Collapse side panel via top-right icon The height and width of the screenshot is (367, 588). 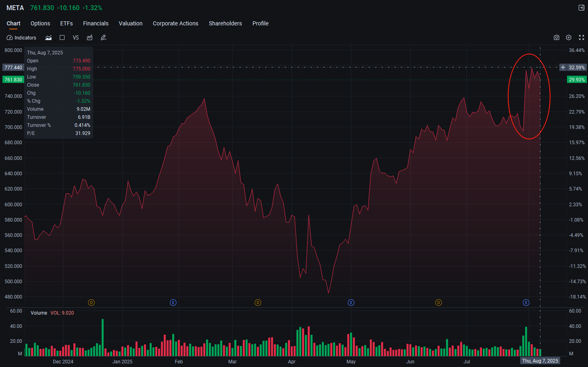pos(582,8)
